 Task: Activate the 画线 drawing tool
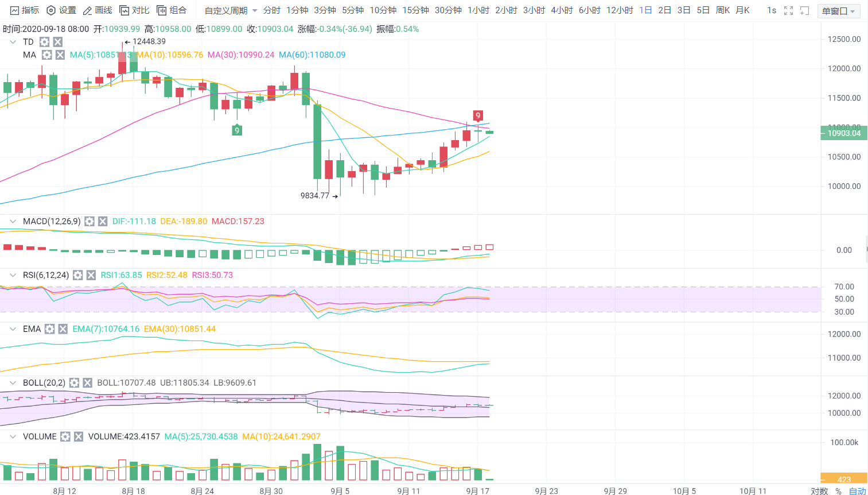[x=98, y=10]
